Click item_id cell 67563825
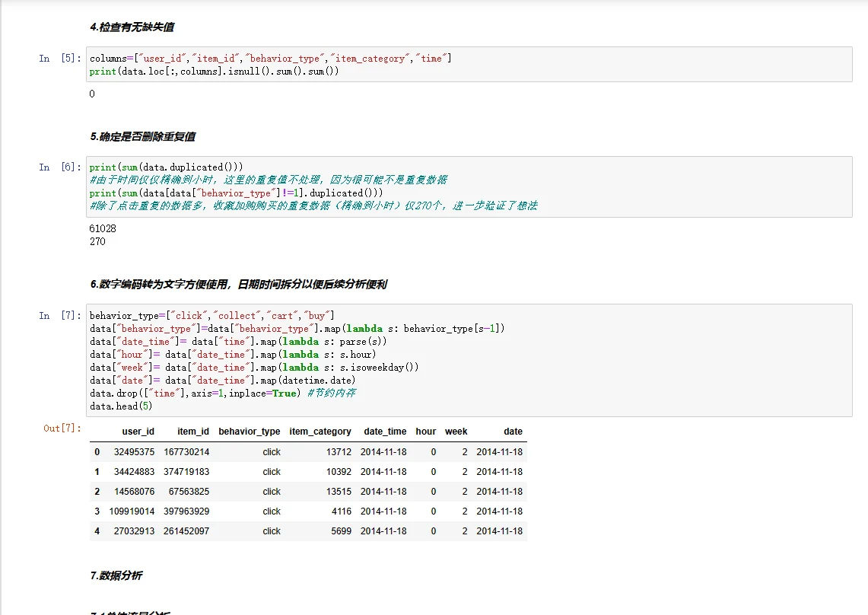Screen dimensions: 868x615 coord(189,492)
